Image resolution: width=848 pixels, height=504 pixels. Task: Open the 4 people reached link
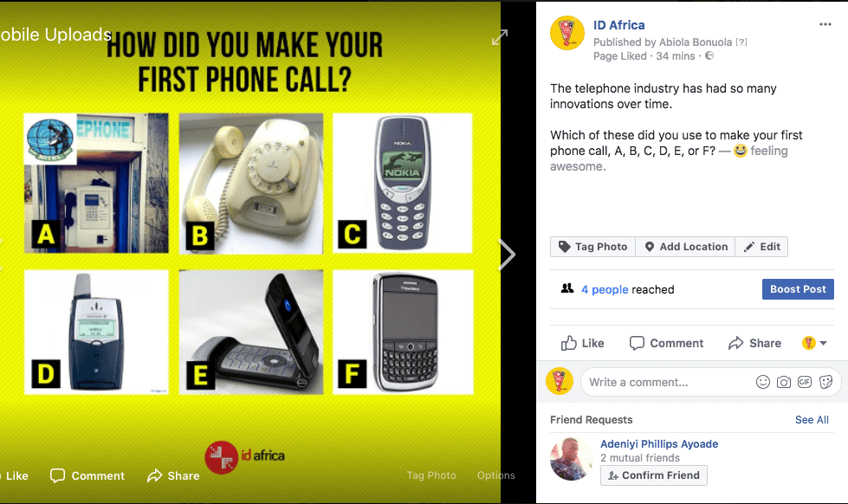(605, 289)
